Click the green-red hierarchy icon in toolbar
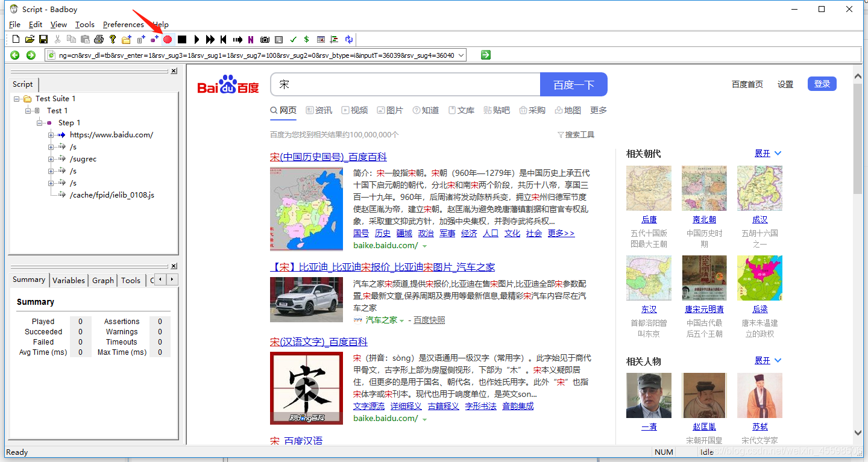The width and height of the screenshot is (868, 462). pyautogui.click(x=335, y=39)
